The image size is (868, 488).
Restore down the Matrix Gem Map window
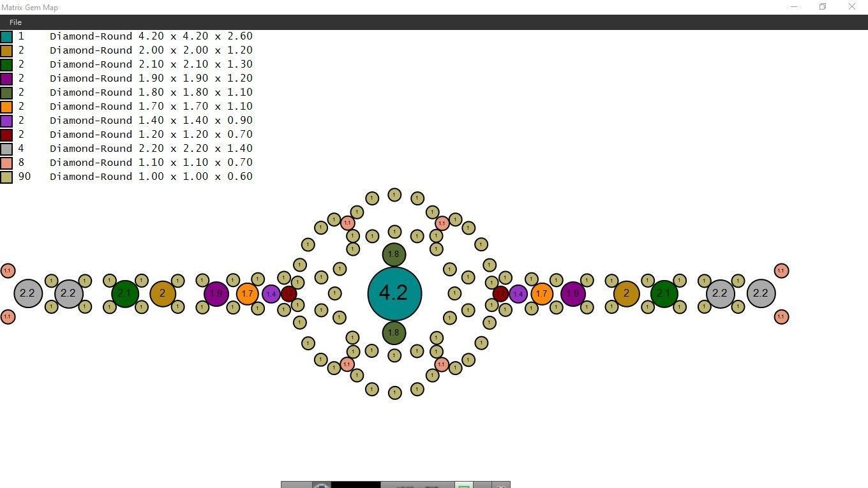point(823,7)
